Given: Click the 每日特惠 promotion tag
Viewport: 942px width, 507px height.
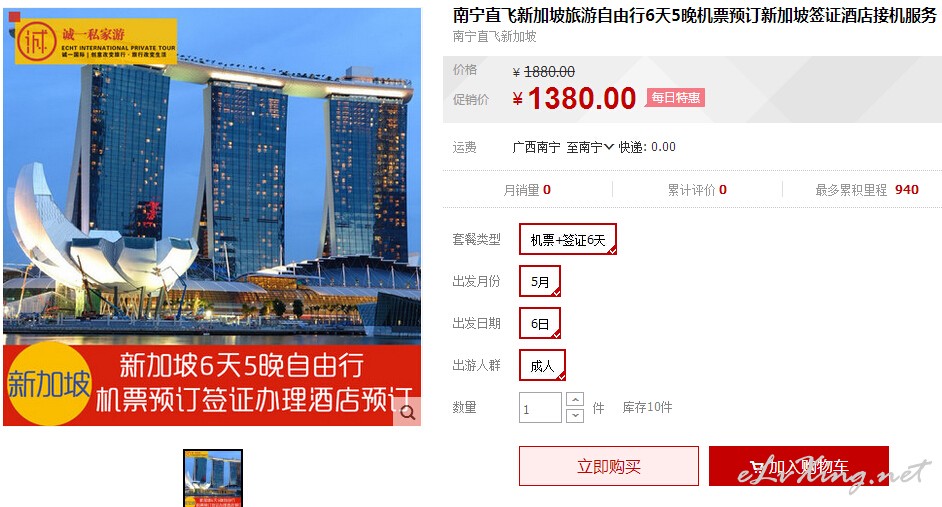Looking at the screenshot, I should click(675, 98).
